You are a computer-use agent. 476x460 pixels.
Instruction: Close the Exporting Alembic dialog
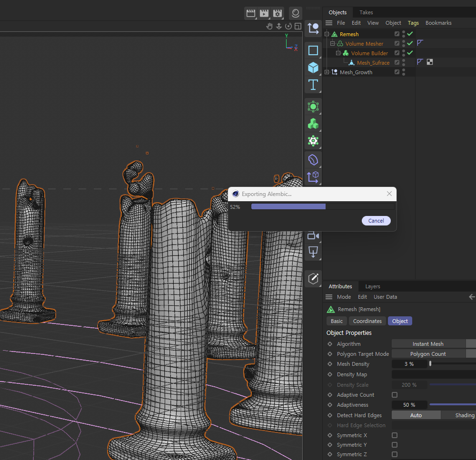coord(389,194)
